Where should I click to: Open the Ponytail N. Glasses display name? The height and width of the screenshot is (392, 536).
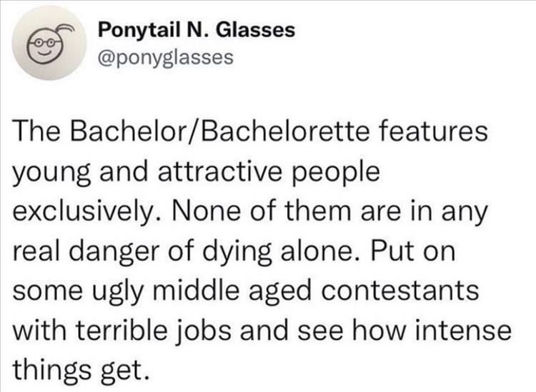[196, 30]
